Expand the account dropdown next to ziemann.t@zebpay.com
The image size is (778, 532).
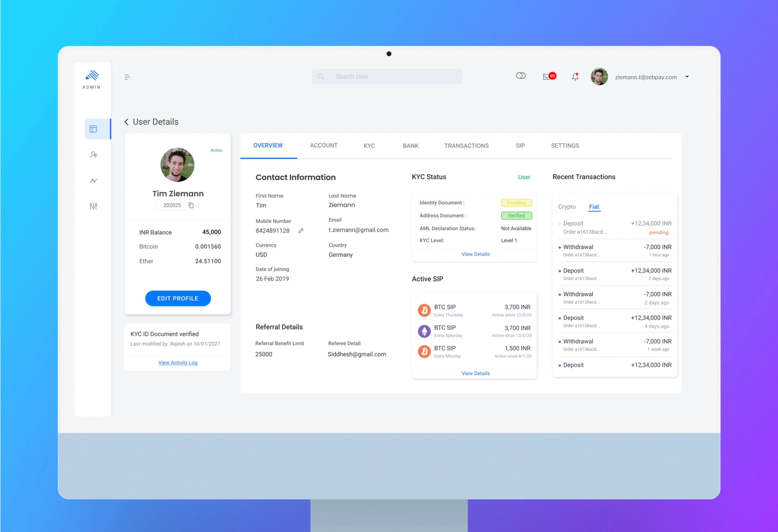pyautogui.click(x=687, y=77)
